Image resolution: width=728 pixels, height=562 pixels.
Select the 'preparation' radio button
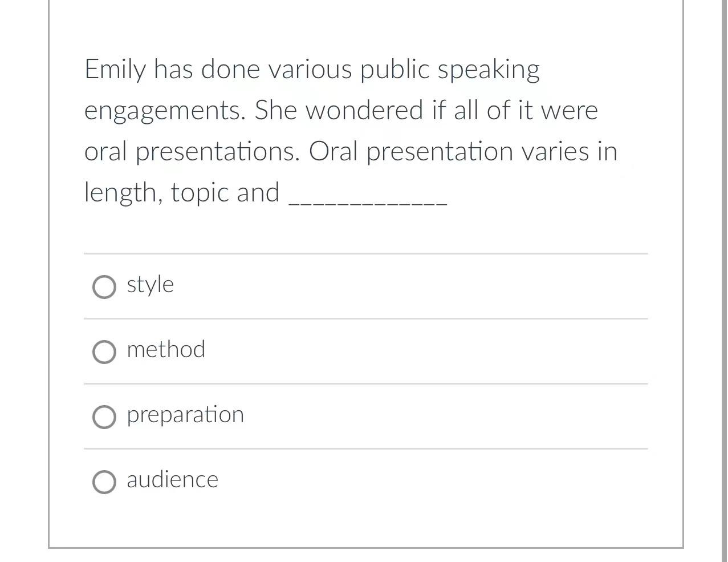104,417
